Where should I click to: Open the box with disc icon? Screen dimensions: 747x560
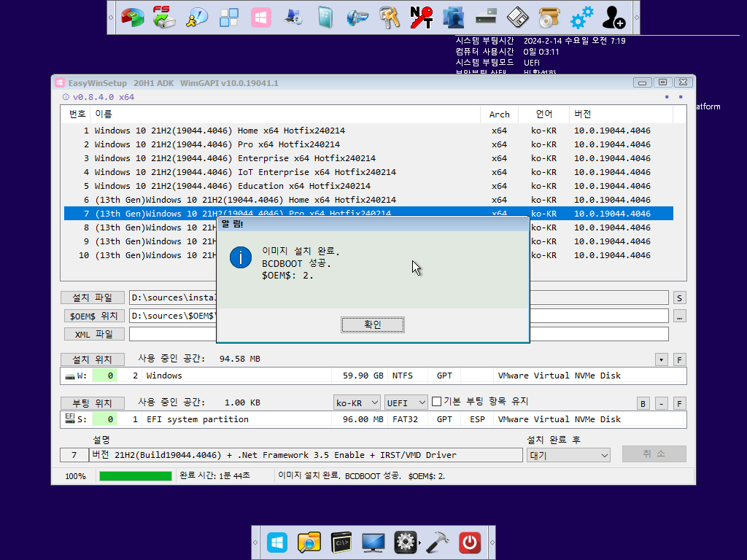point(549,17)
